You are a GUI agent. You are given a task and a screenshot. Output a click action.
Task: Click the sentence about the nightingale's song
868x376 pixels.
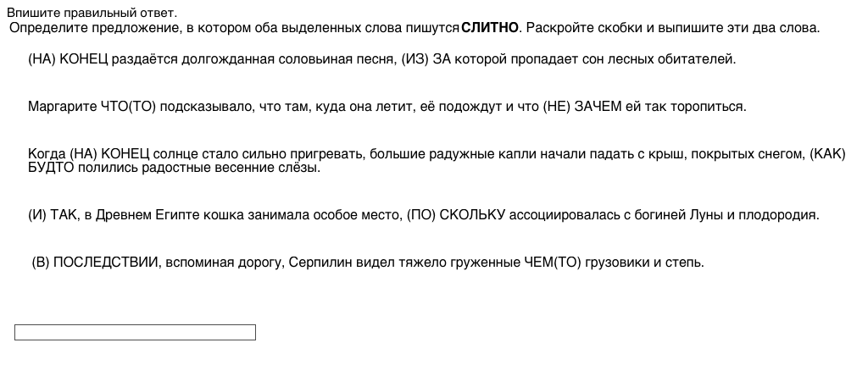[x=381, y=60]
